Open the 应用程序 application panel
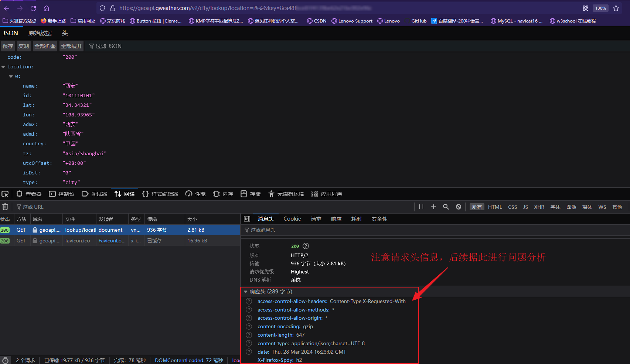The height and width of the screenshot is (364, 630). point(327,194)
